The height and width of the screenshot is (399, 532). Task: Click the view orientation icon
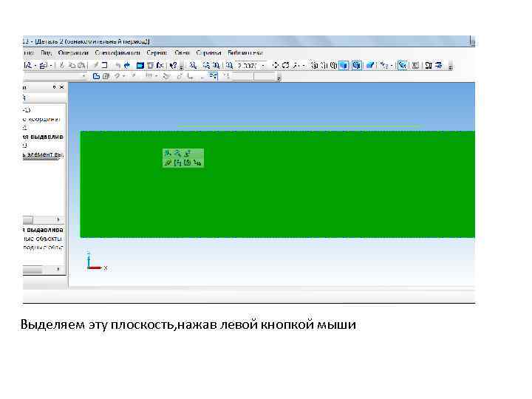tap(296, 65)
